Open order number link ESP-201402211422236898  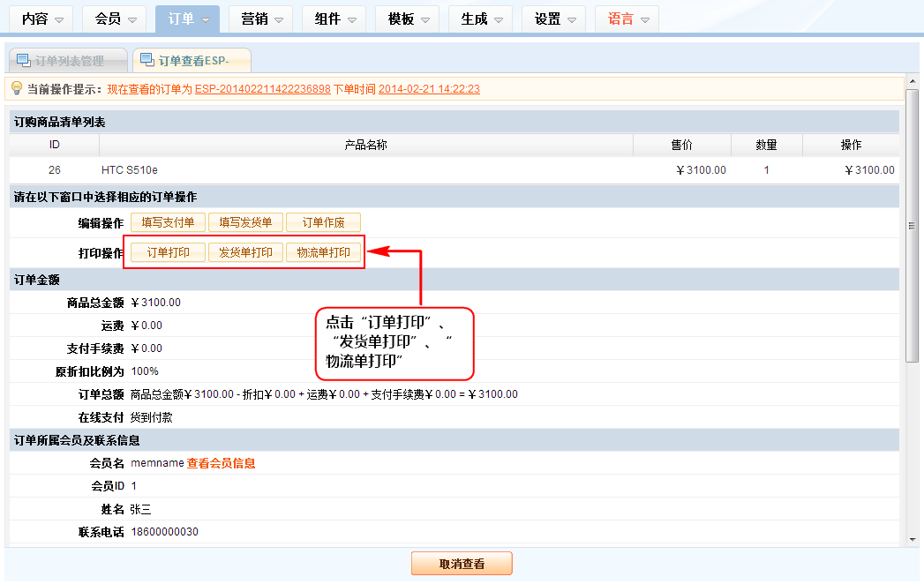coord(262,89)
